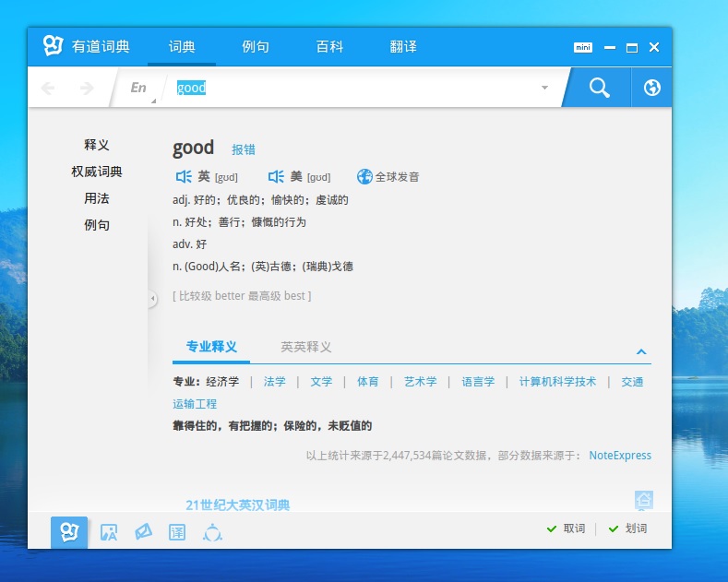Select the 艺术学 field link
This screenshot has height=582, width=728.
click(x=420, y=382)
